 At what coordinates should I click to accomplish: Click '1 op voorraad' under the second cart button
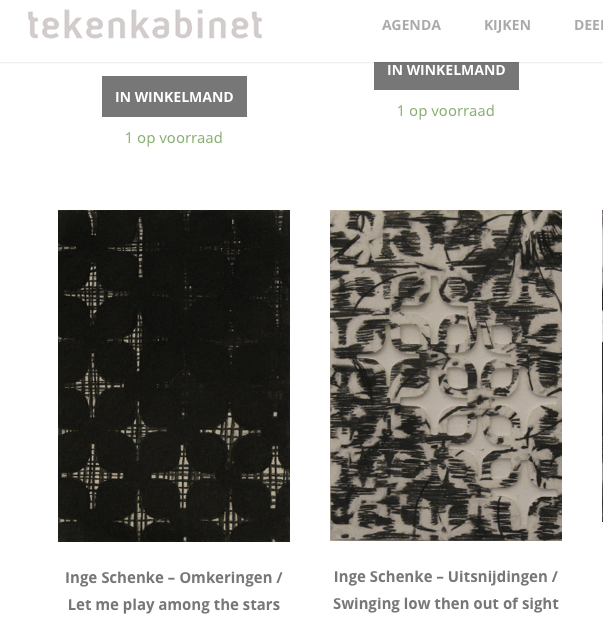446,111
